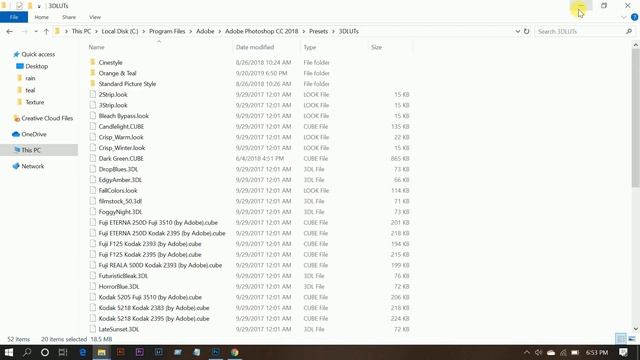Screen dimensions: 640x360
Task: Launch Cortana from the taskbar
Action: tap(45, 352)
